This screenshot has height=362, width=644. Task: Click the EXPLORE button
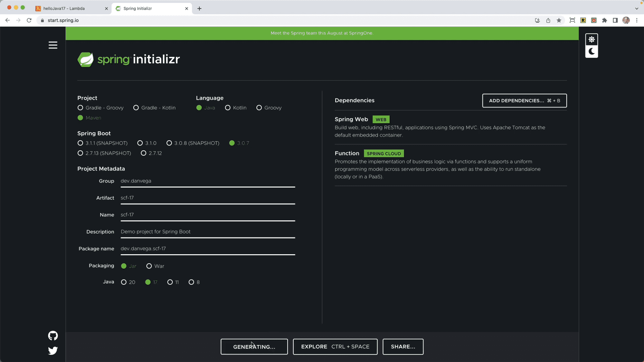(x=335, y=347)
